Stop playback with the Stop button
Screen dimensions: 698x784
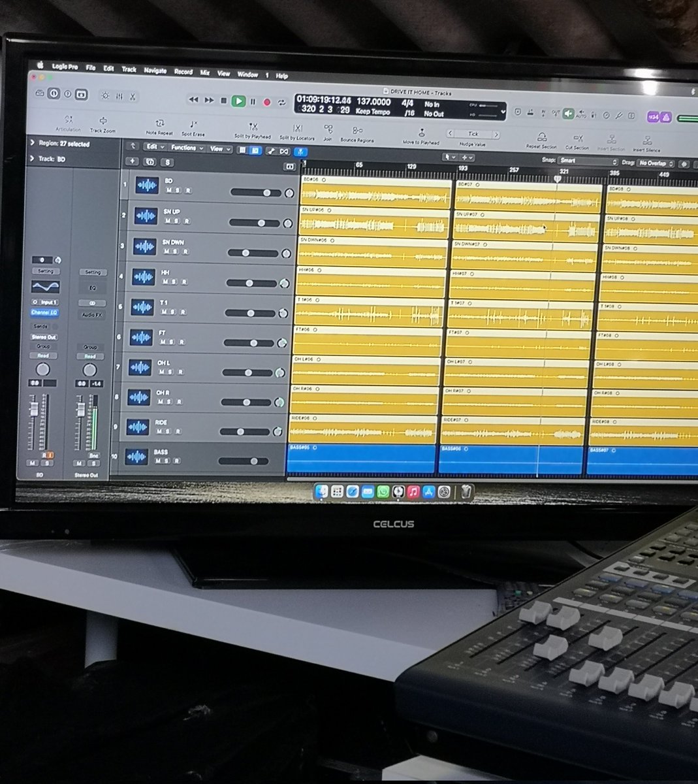223,101
